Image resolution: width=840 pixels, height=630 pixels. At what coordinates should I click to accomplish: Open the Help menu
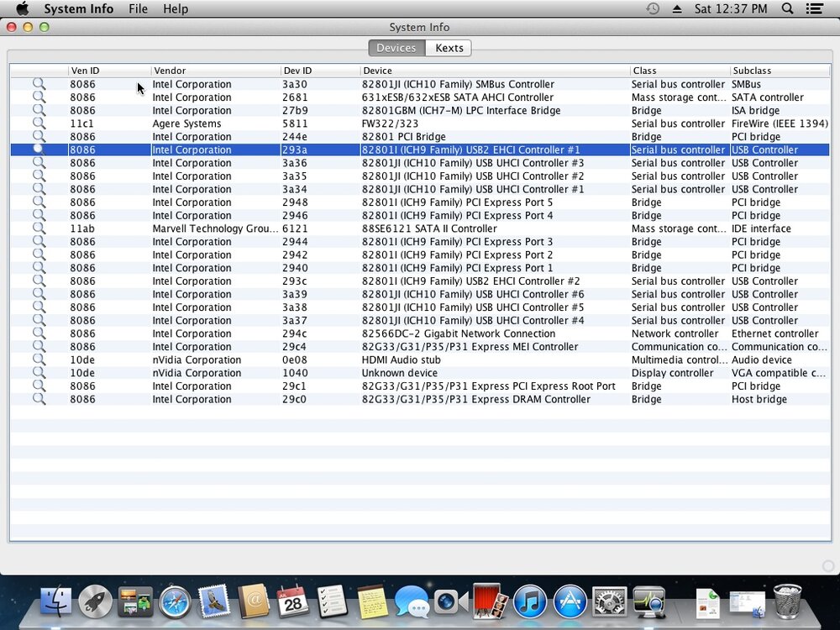(176, 8)
